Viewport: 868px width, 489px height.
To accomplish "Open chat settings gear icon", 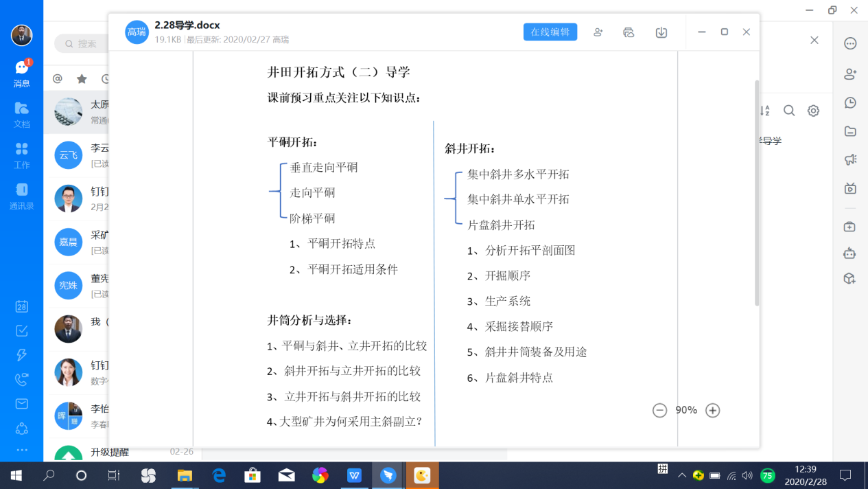I will point(813,111).
